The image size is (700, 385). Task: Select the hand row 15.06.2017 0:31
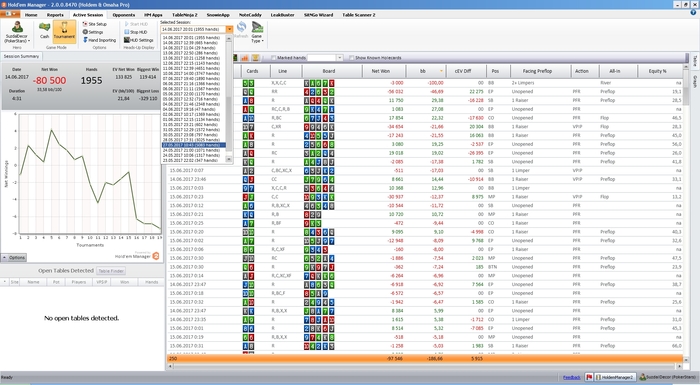[x=425, y=346]
